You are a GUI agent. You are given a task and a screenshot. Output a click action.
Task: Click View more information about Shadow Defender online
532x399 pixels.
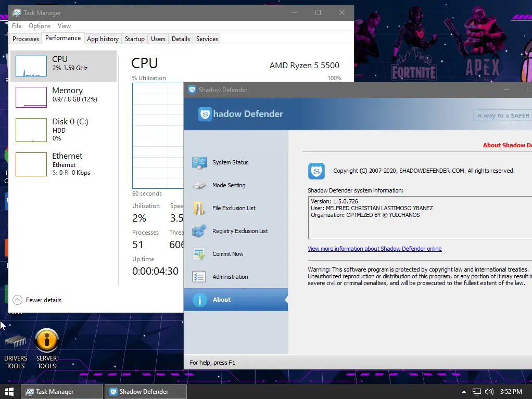pos(375,249)
